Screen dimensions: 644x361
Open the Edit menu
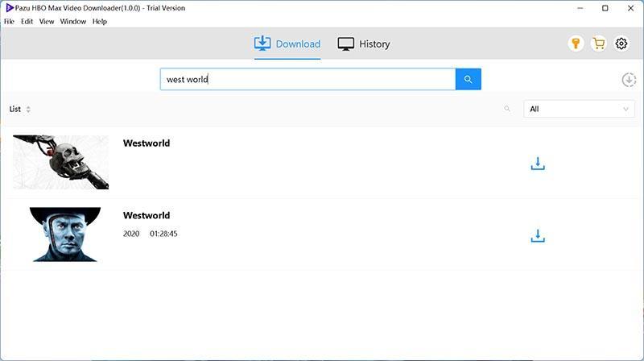(x=27, y=22)
